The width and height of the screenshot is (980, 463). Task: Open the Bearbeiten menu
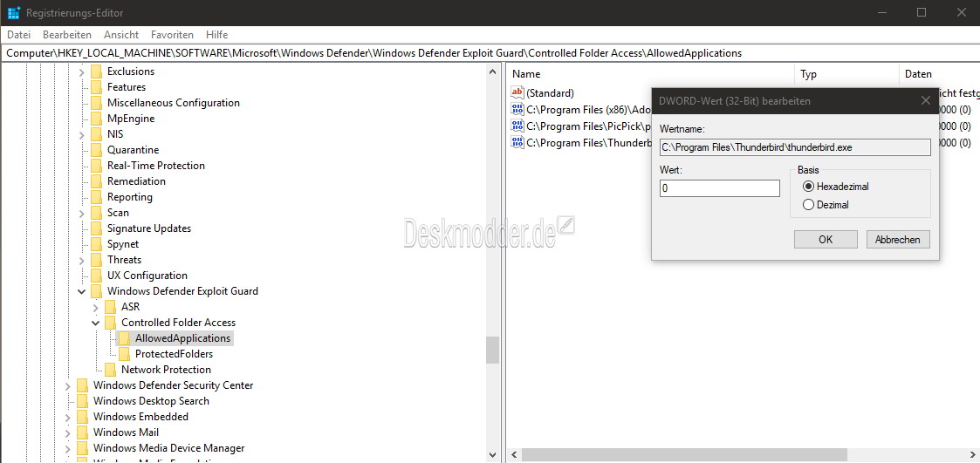point(67,34)
